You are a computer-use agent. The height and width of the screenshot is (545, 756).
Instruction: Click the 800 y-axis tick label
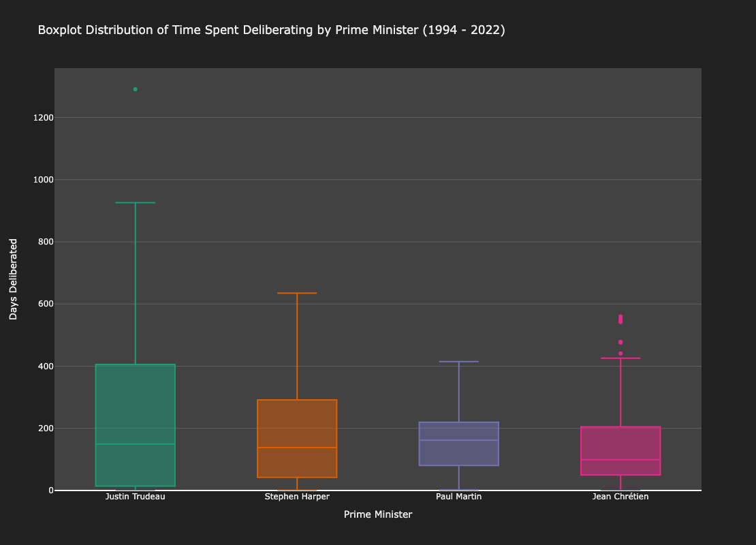[x=46, y=242]
